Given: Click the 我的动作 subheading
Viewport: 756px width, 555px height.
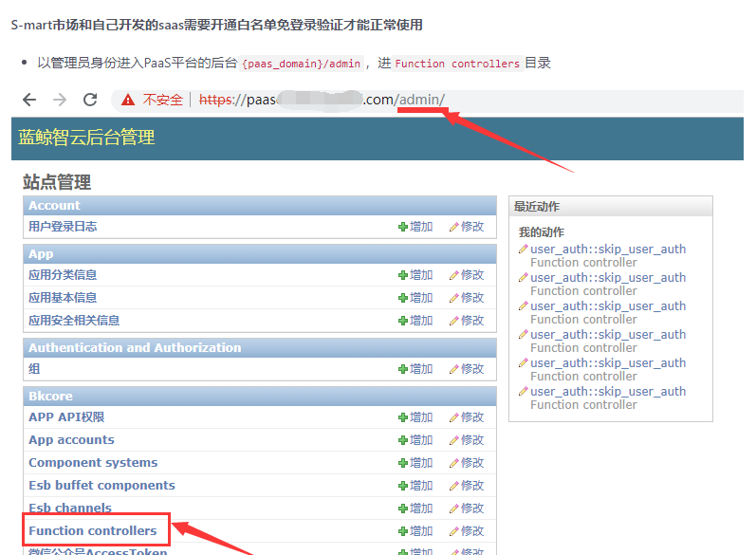Looking at the screenshot, I should point(542,232).
